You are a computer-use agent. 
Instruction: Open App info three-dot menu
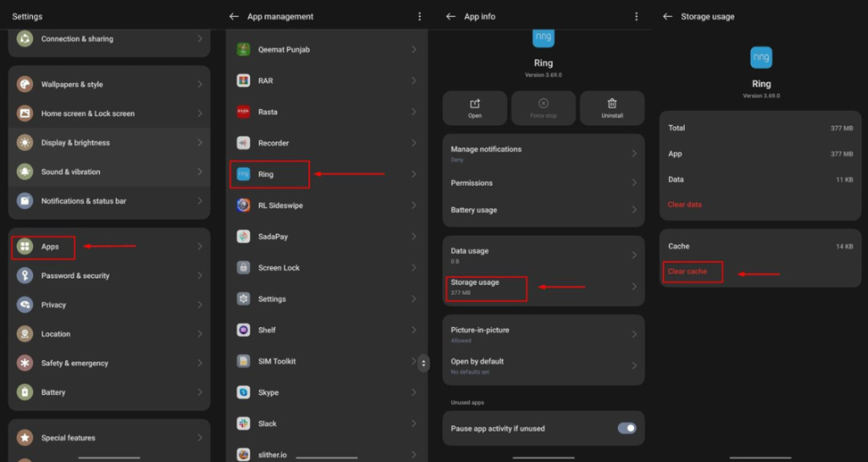pyautogui.click(x=637, y=17)
